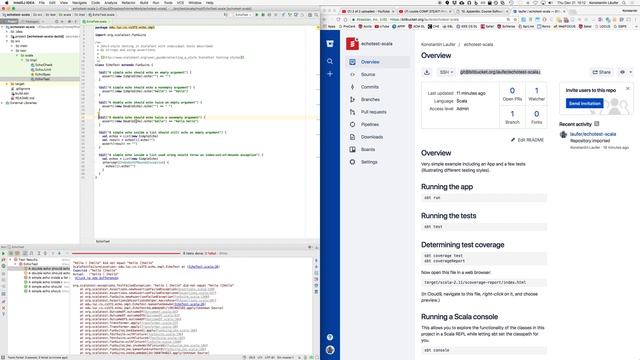The image size is (640, 360).
Task: Open Settings in Bitbucket sidebar
Action: point(369,162)
